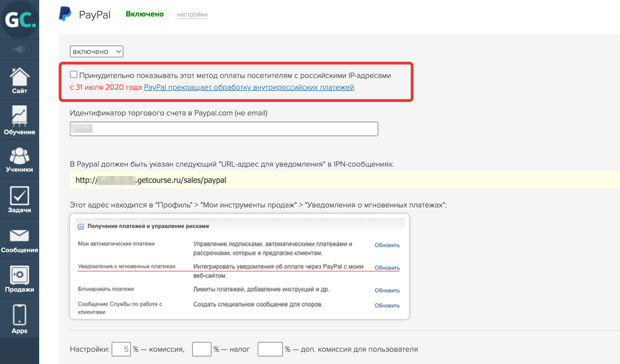The image size is (620, 364).
Task: Click the megaphone notifications icon in sidebar
Action: click(x=19, y=50)
